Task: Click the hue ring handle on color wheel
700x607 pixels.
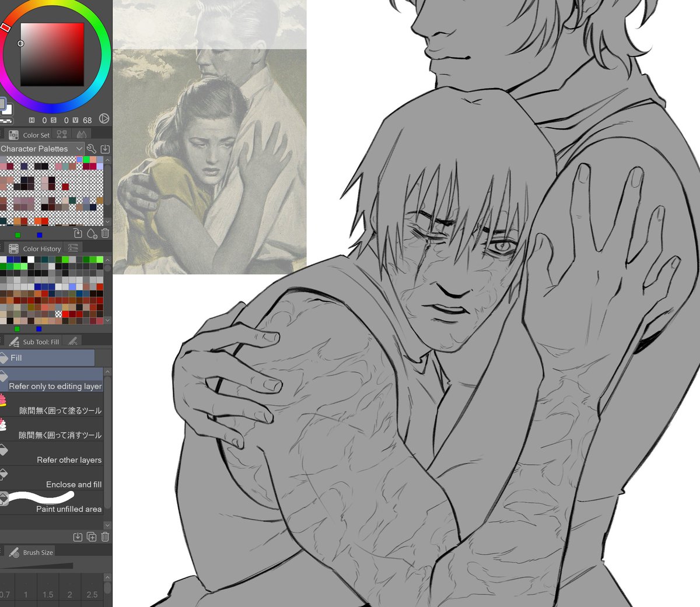Action: pos(5,27)
